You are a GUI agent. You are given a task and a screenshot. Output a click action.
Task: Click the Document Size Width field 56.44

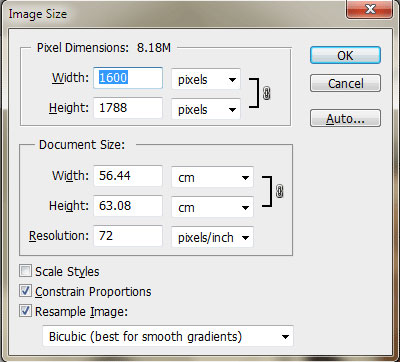(128, 176)
